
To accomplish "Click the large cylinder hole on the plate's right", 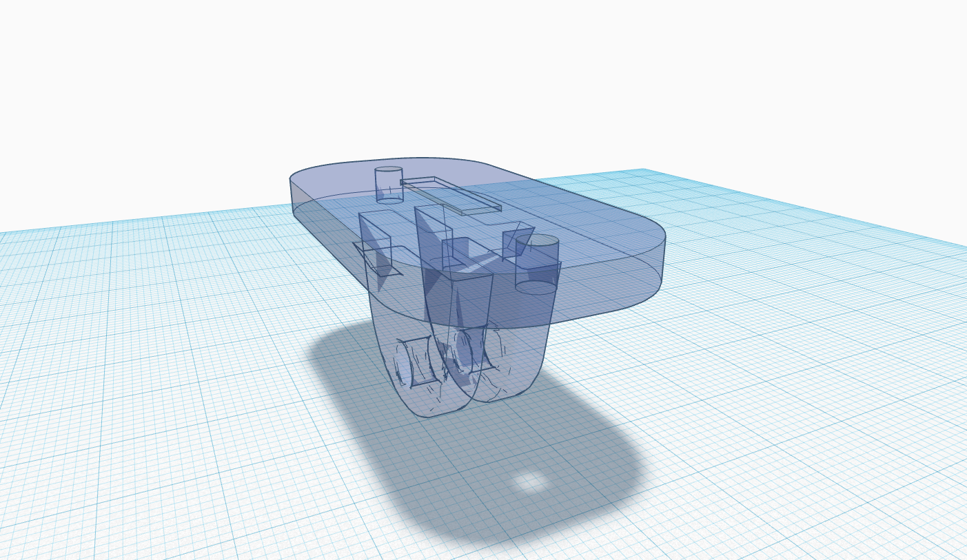I will click(537, 265).
